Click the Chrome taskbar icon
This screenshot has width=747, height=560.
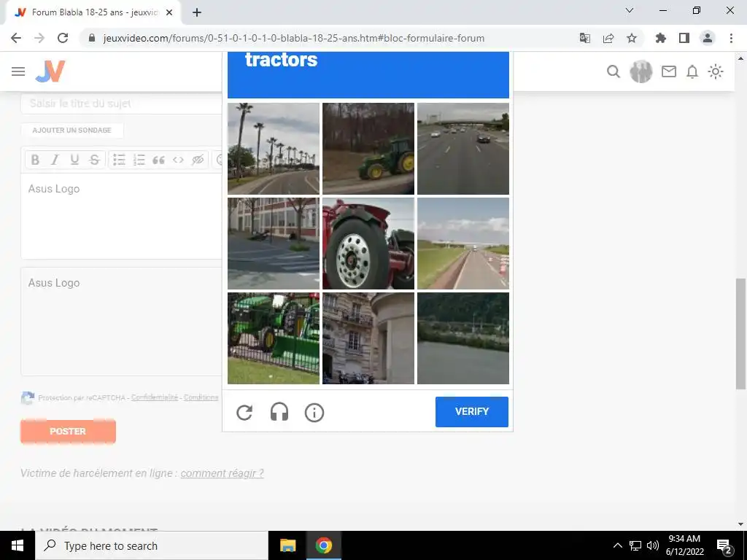(323, 545)
